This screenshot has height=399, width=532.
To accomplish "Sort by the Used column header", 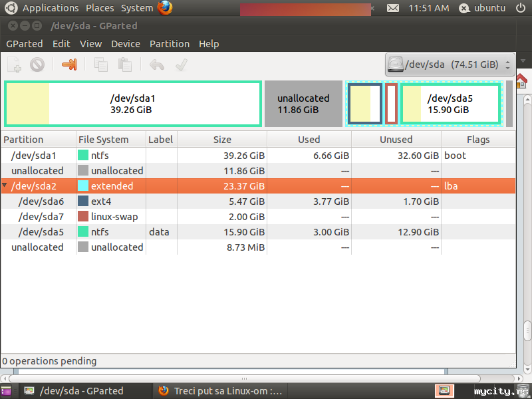I will (x=309, y=140).
